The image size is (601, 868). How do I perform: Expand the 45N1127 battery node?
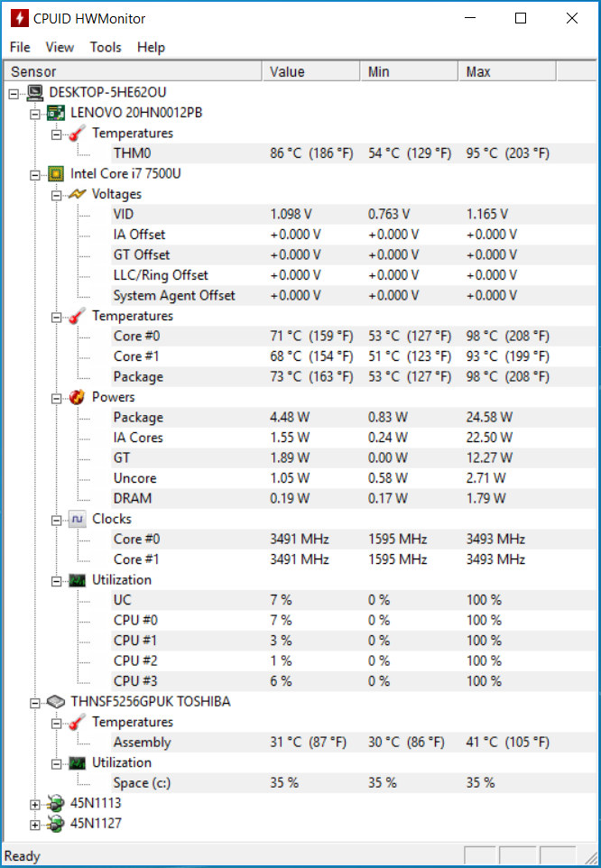pyautogui.click(x=35, y=825)
